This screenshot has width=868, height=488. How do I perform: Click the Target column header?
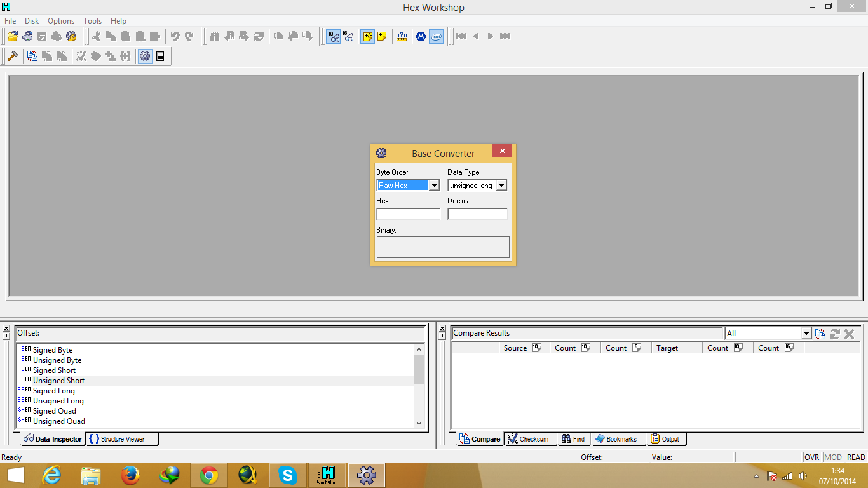pyautogui.click(x=677, y=348)
